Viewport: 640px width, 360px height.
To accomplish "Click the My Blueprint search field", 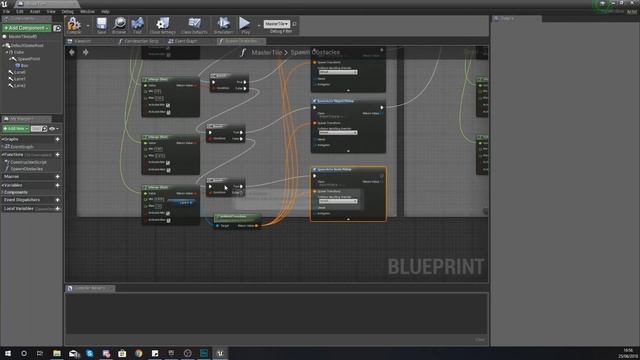I will click(x=36, y=129).
